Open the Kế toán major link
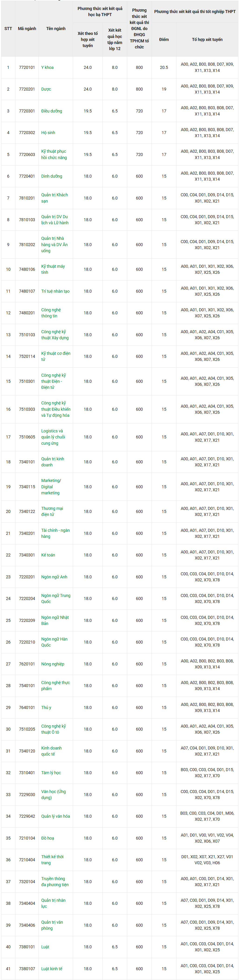Image resolution: width=239 pixels, height=980 pixels. click(x=48, y=555)
